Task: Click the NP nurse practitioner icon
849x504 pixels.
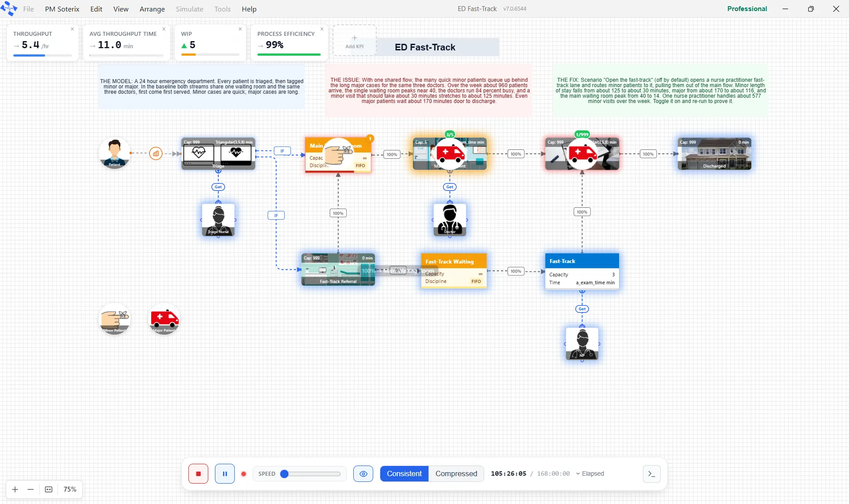Action: tap(582, 344)
